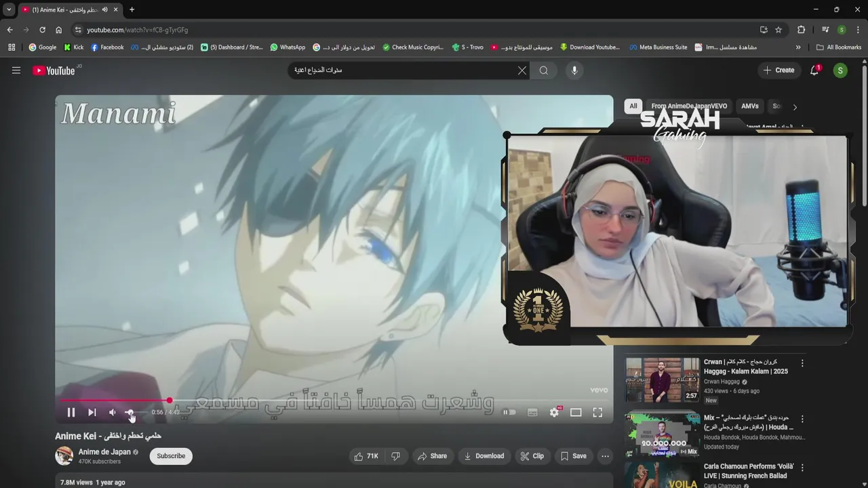This screenshot has width=868, height=488.
Task: Open the WhatsApp bookmark
Action: coord(288,47)
